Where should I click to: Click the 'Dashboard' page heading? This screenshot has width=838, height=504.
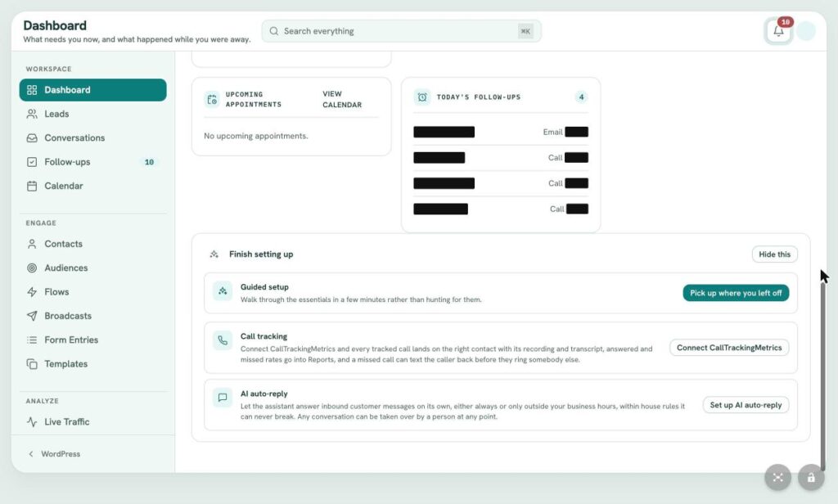(x=55, y=25)
